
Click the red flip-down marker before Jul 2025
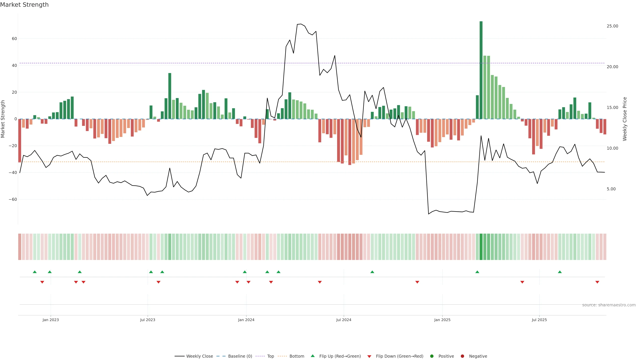point(522,282)
